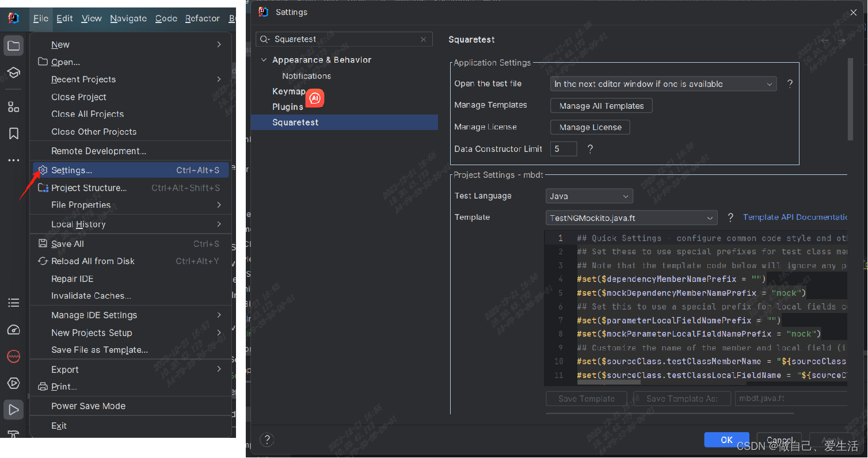Viewport: 868px width, 458px height.
Task: Show more tool windows via ellipsis icon
Action: click(14, 161)
